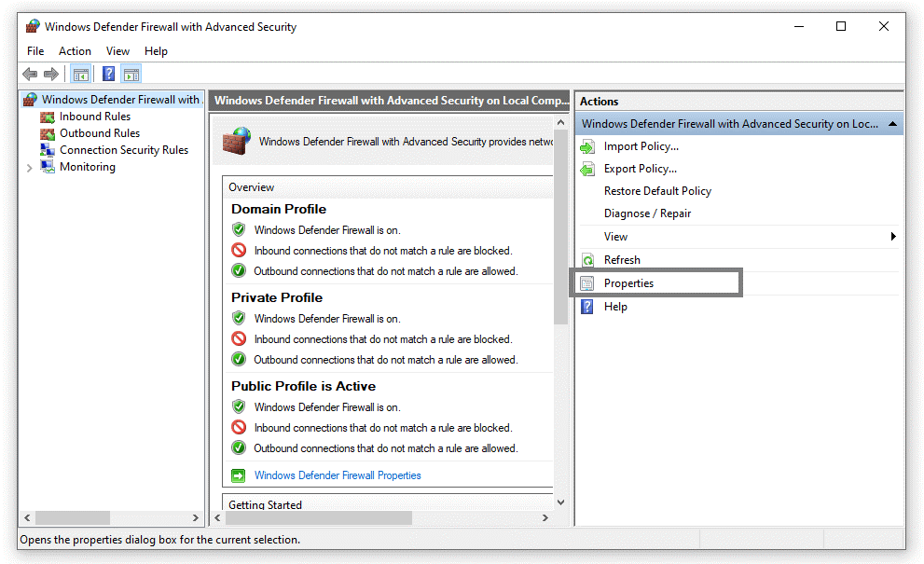Select Inbound Rules in the tree
Viewport: 924px width, 564px height.
point(94,117)
